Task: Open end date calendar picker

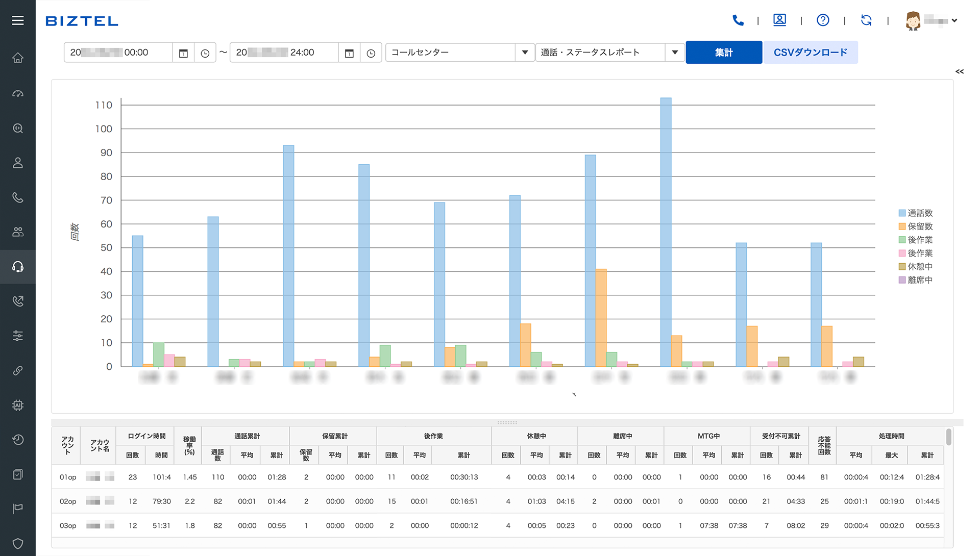Action: pos(349,53)
